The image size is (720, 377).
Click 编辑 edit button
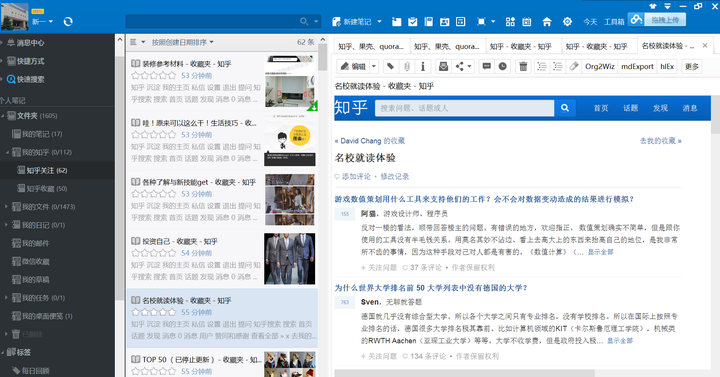click(x=354, y=67)
